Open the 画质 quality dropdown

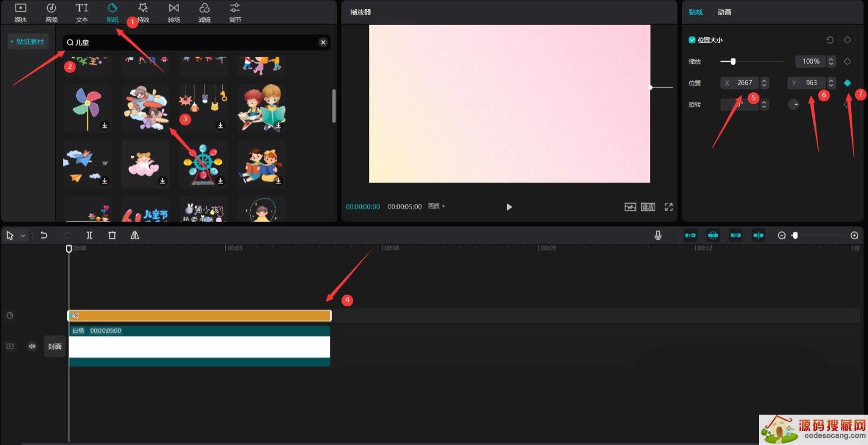pyautogui.click(x=436, y=207)
